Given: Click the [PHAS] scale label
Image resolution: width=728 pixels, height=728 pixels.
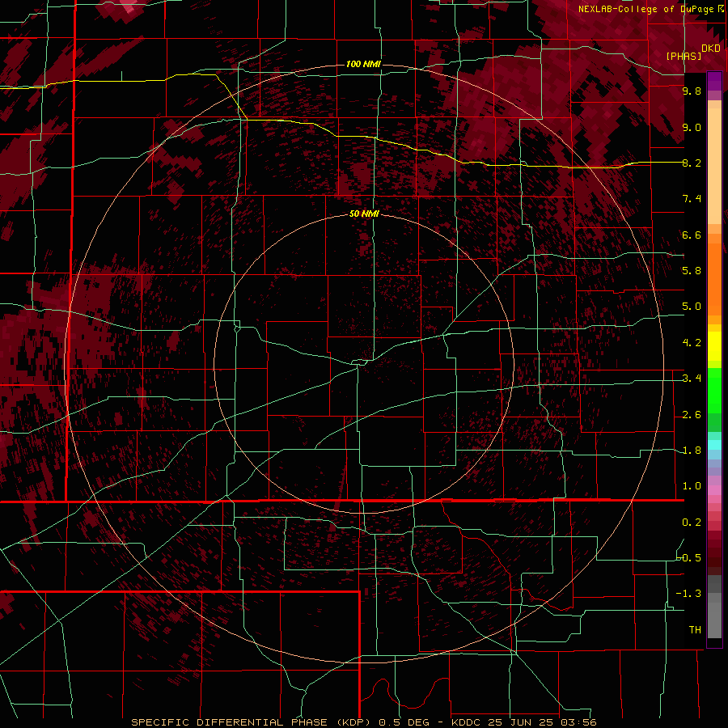Looking at the screenshot, I should [684, 56].
